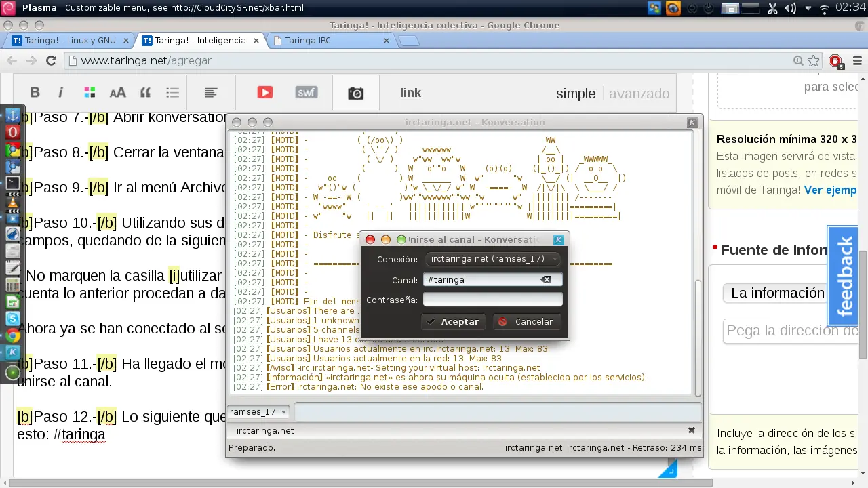
Task: Open the Chrome hamburger menu
Action: click(857, 60)
